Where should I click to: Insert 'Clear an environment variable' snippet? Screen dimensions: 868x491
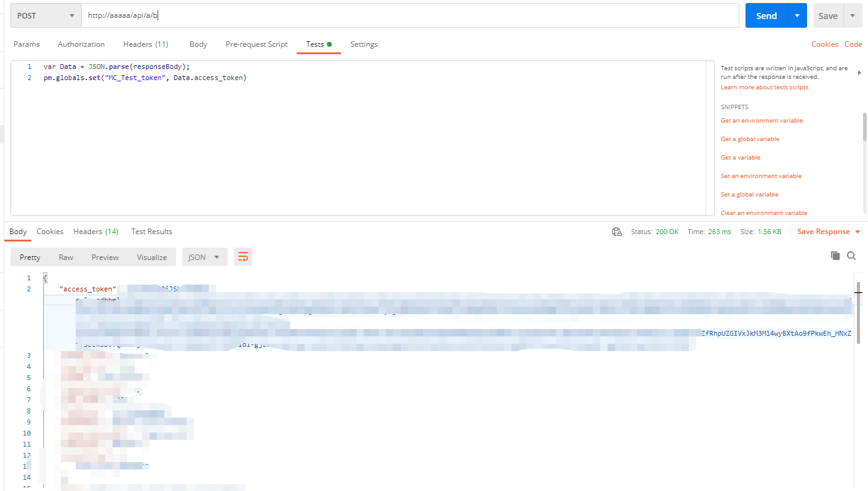[x=764, y=213]
